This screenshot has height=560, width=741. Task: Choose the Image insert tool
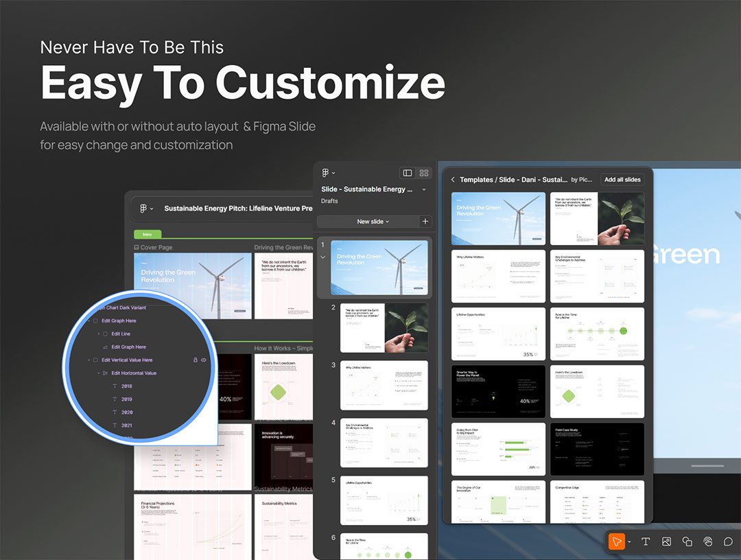(x=666, y=541)
